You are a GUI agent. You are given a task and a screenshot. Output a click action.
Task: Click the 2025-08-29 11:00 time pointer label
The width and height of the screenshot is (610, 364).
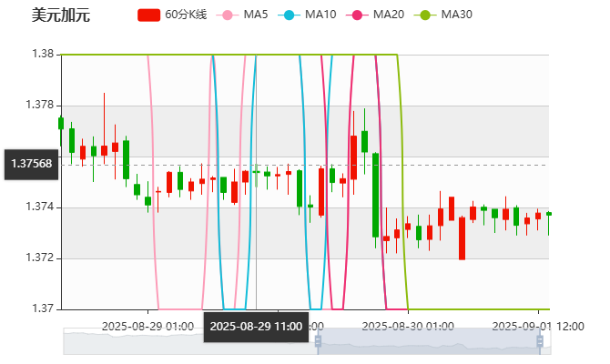256,326
